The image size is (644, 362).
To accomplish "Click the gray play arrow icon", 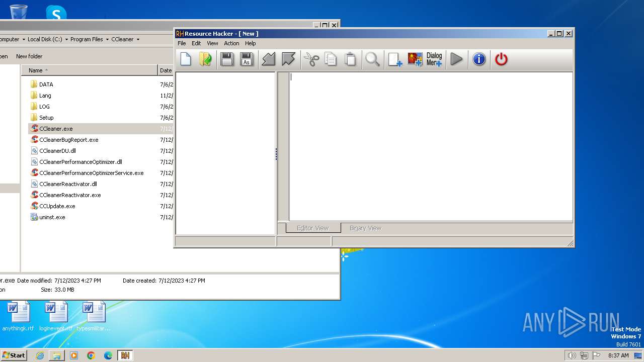I will [x=456, y=59].
